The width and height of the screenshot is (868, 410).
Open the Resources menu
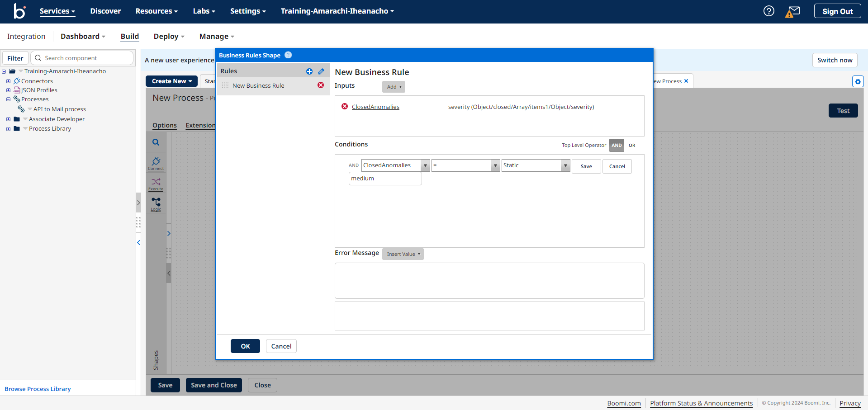click(x=157, y=11)
